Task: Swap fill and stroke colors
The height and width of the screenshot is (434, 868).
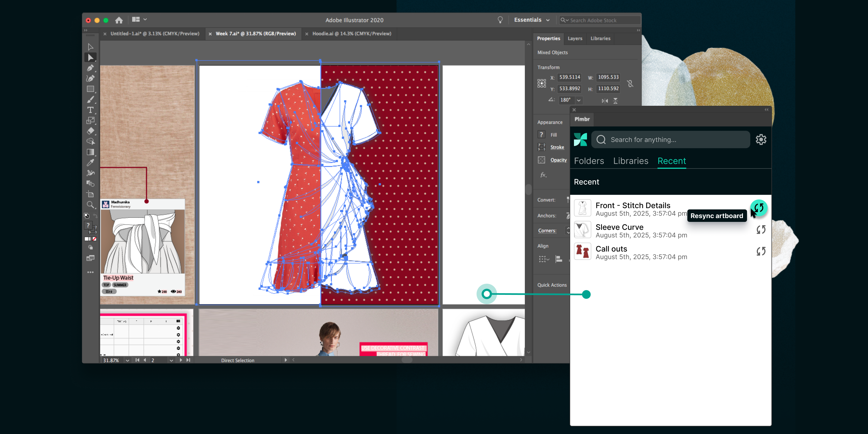Action: 95,216
